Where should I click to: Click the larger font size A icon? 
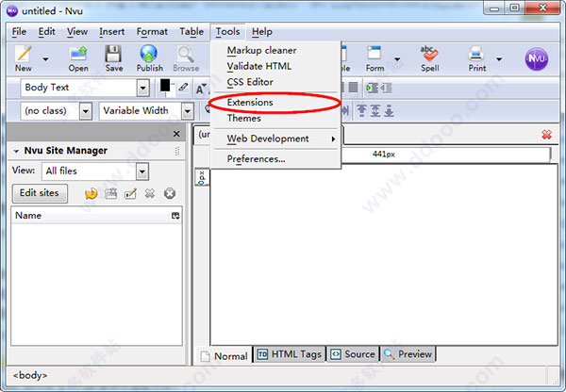[x=201, y=89]
